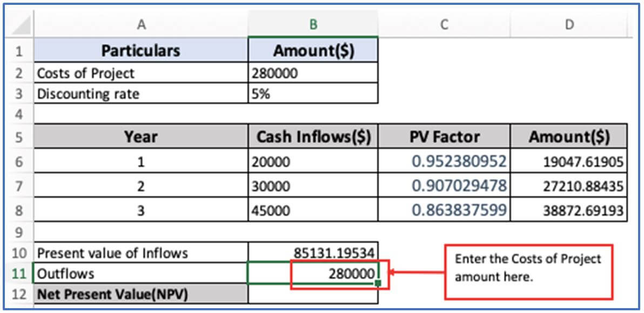The image size is (644, 313).
Task: Select row 4 header
Action: pos(20,115)
